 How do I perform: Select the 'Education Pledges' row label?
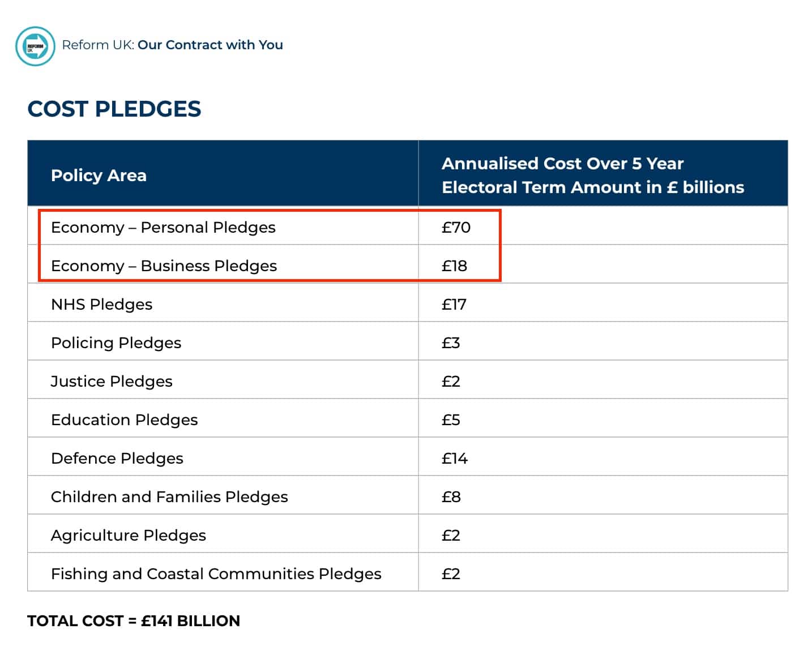124,420
